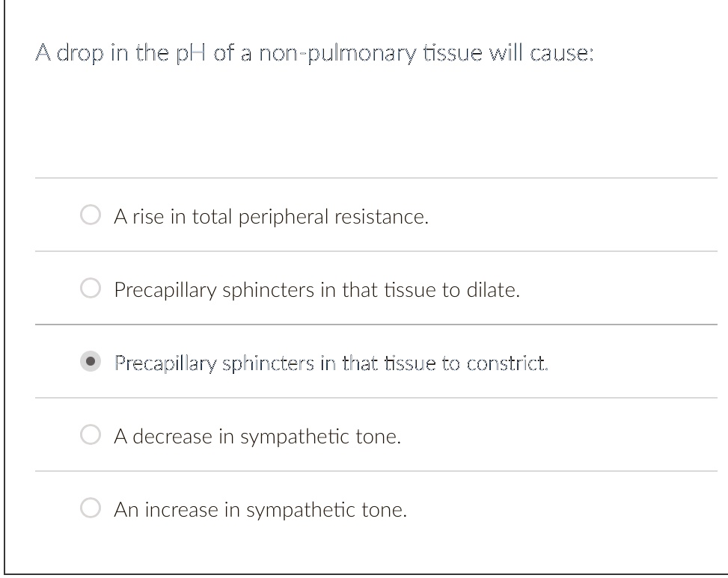The width and height of the screenshot is (728, 578).
Task: Click the word 'cause:' ending the question
Action: pyautogui.click(x=562, y=53)
